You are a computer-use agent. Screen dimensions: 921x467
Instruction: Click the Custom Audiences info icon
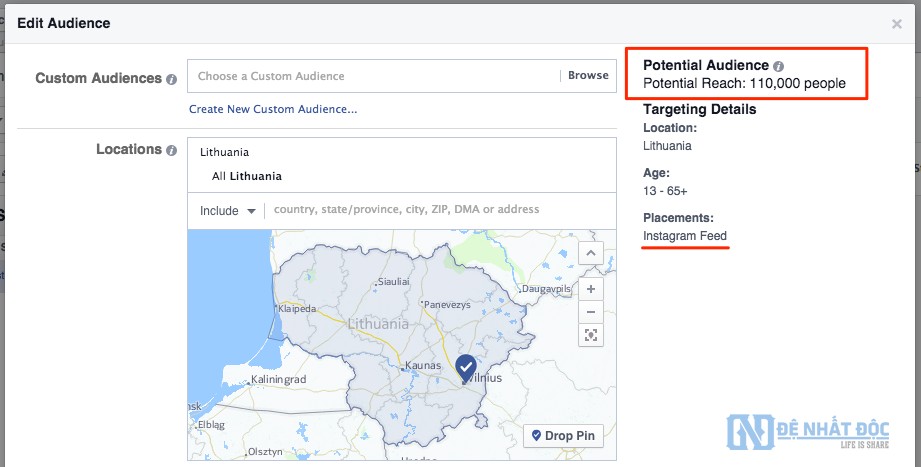pyautogui.click(x=172, y=80)
